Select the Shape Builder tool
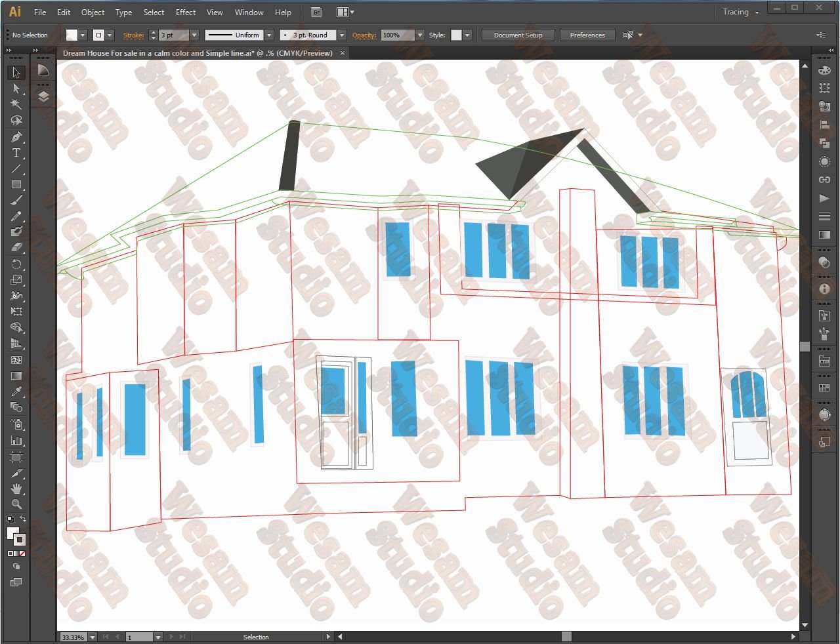Image resolution: width=840 pixels, height=644 pixels. click(x=16, y=328)
